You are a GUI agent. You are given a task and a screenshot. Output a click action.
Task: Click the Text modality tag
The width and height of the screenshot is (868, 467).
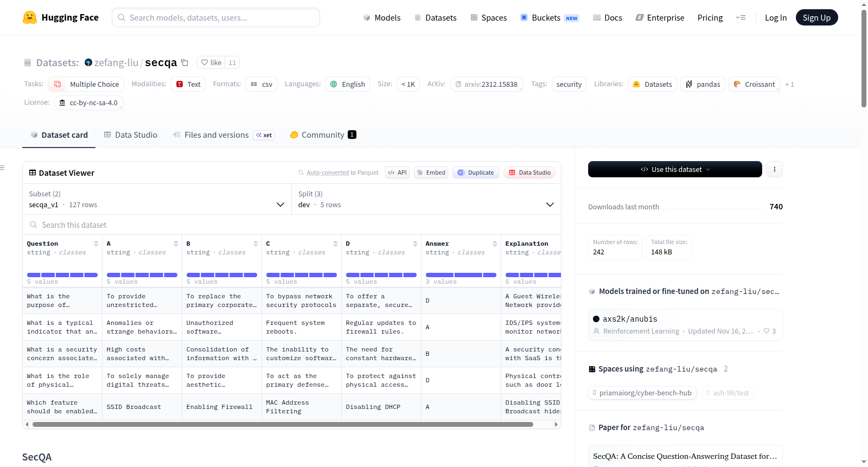pos(188,84)
